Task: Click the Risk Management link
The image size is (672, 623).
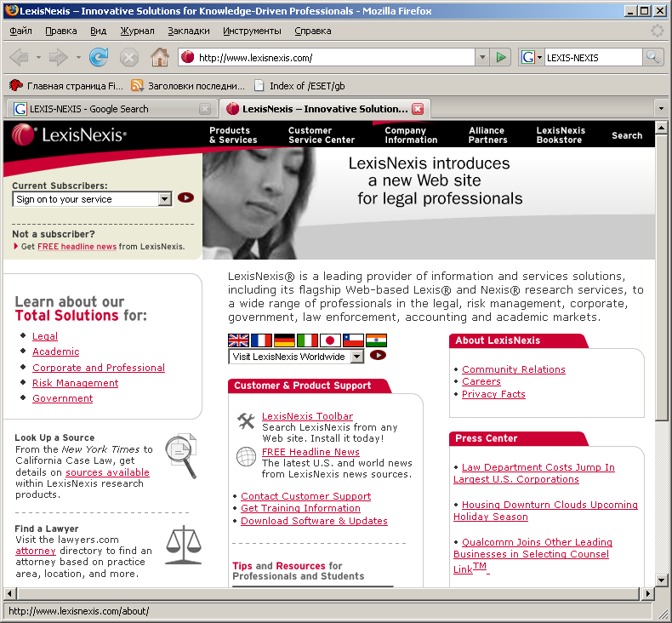Action: 76,383
